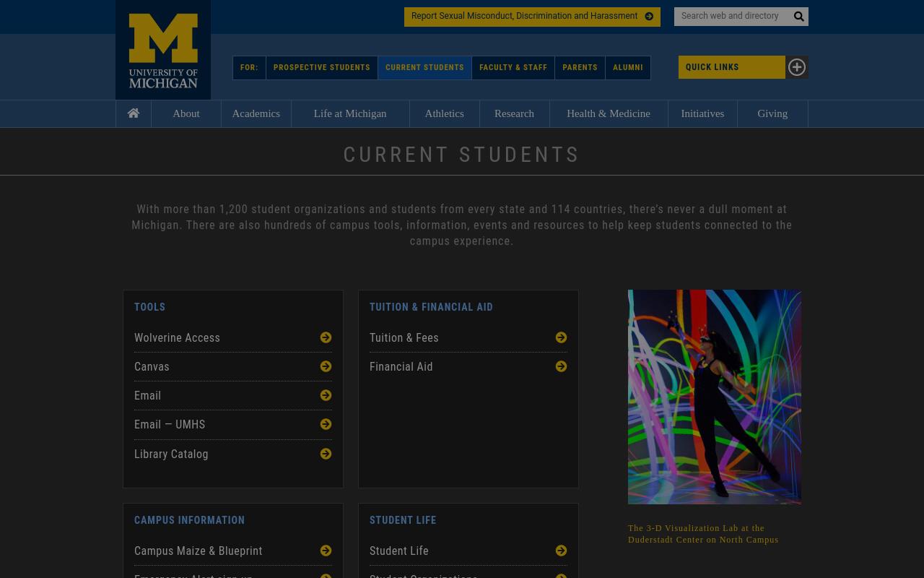Open the Life at Michigan menu
The height and width of the screenshot is (578, 924).
point(350,113)
